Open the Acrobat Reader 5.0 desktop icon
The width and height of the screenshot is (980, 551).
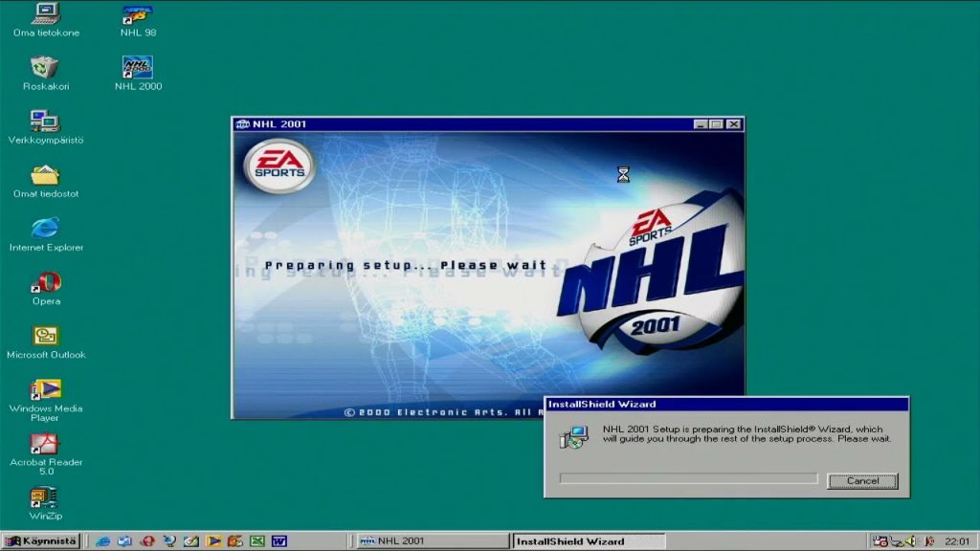point(45,445)
